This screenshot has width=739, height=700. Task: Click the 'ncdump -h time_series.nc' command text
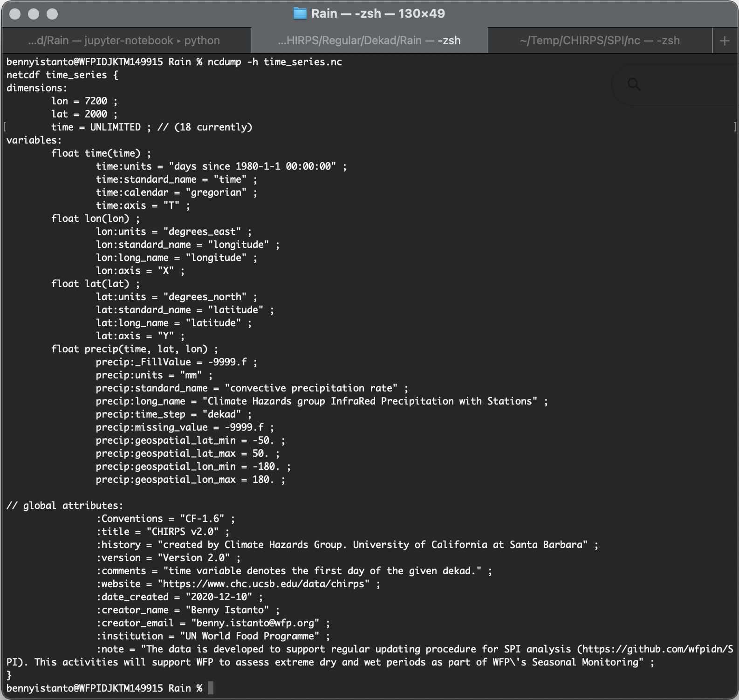274,62
